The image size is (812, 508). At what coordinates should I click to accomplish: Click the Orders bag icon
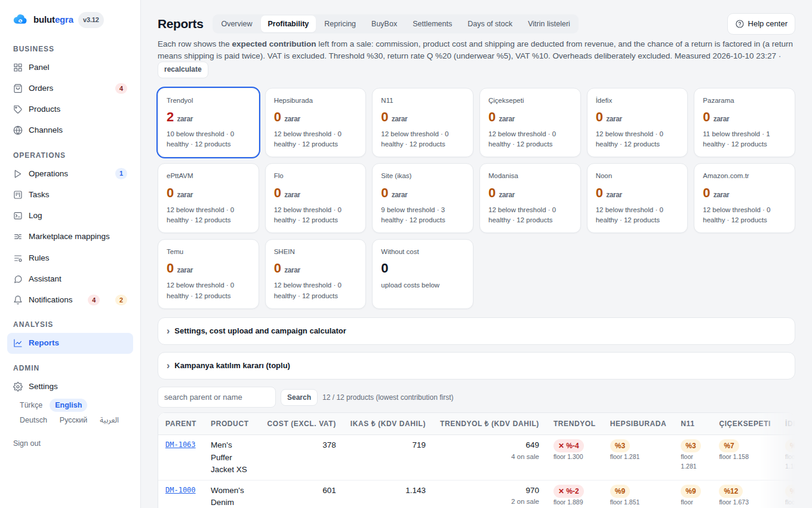(18, 88)
